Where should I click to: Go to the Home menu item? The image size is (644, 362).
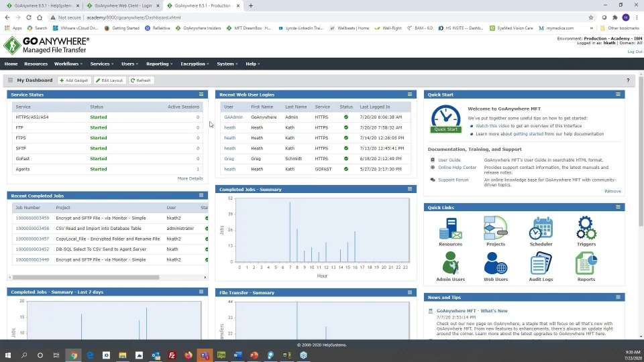point(11,64)
